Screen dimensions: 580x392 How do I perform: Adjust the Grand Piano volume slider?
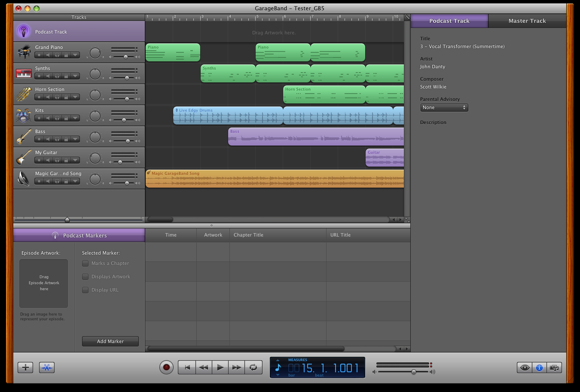(125, 57)
